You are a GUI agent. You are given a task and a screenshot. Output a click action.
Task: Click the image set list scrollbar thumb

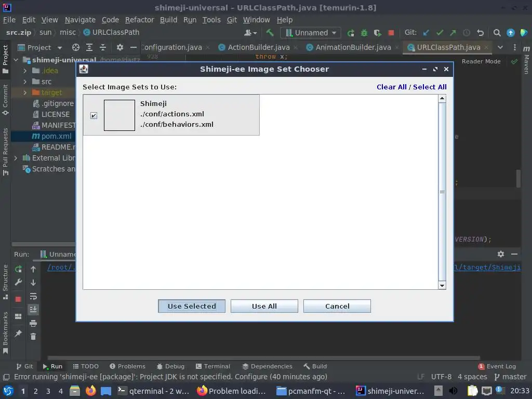(442, 192)
